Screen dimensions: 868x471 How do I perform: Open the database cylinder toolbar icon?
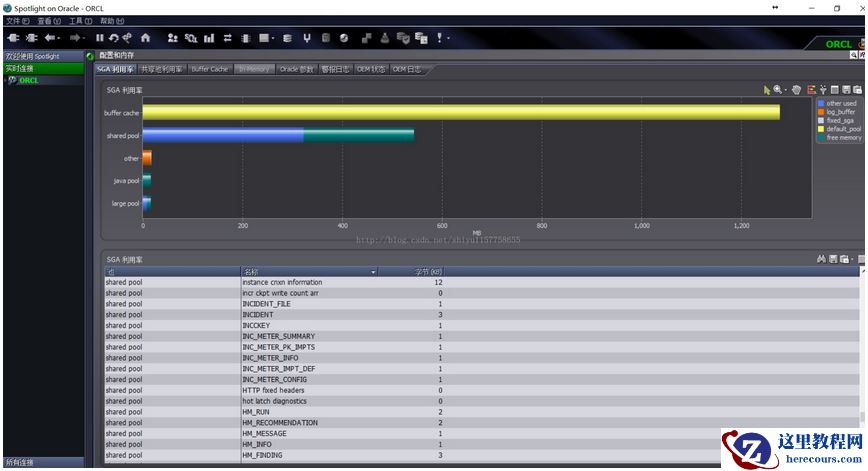tap(287, 38)
